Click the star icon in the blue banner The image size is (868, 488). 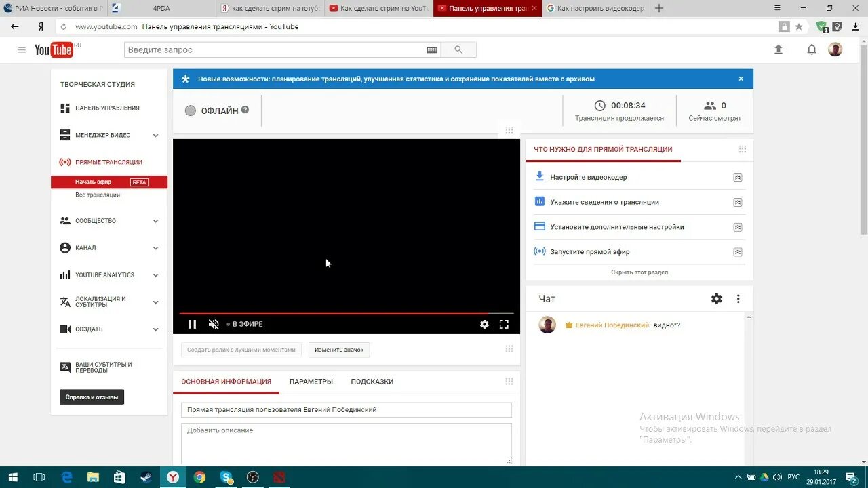tap(186, 79)
